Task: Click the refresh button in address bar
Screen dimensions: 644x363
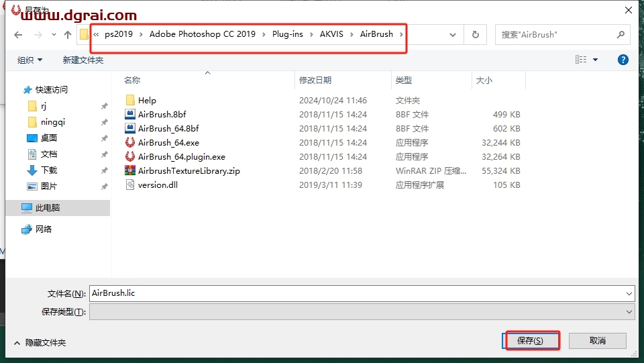Action: 475,34
